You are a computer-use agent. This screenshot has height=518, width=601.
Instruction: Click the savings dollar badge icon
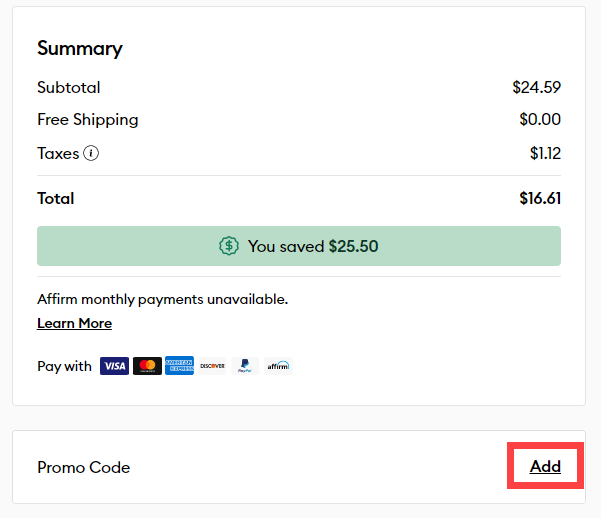229,246
